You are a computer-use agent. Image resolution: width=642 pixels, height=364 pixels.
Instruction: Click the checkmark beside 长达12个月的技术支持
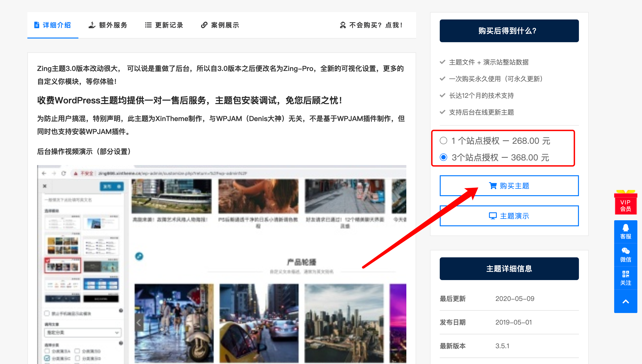(x=443, y=95)
